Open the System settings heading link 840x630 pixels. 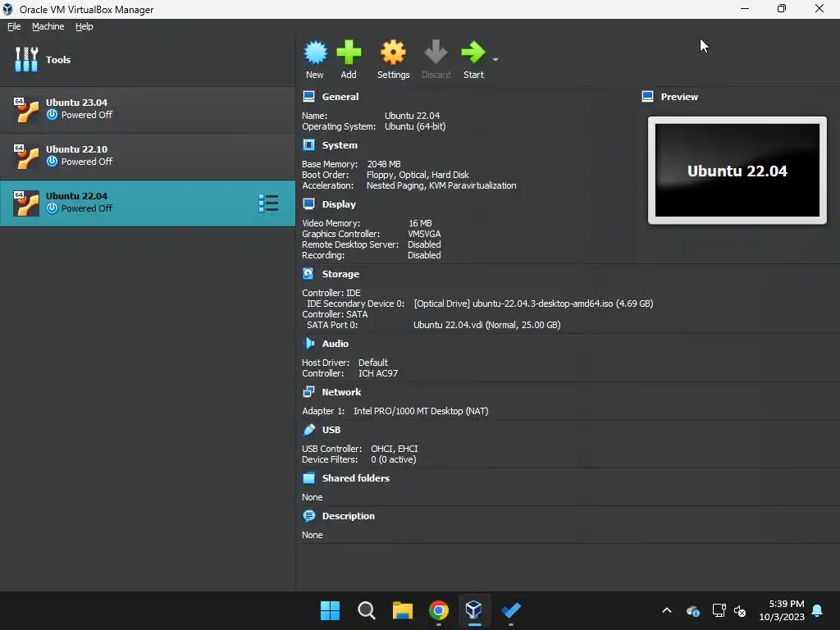click(x=340, y=145)
